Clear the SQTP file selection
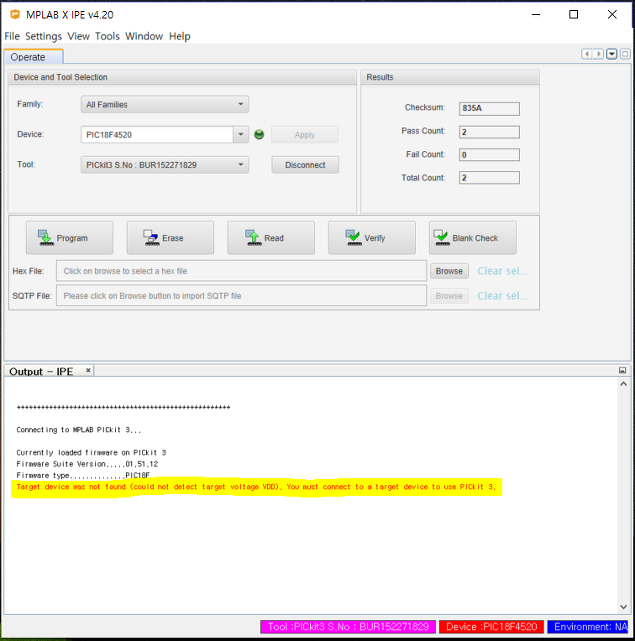The width and height of the screenshot is (635, 641). [x=503, y=296]
